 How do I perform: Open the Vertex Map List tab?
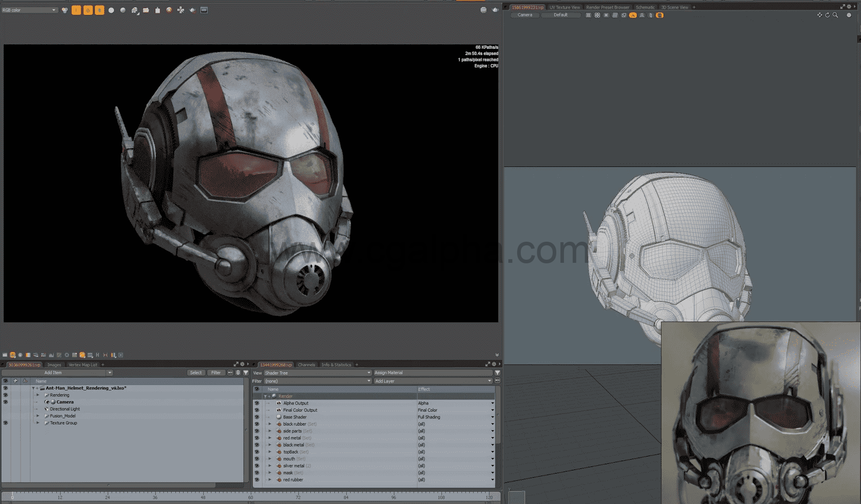tap(83, 365)
